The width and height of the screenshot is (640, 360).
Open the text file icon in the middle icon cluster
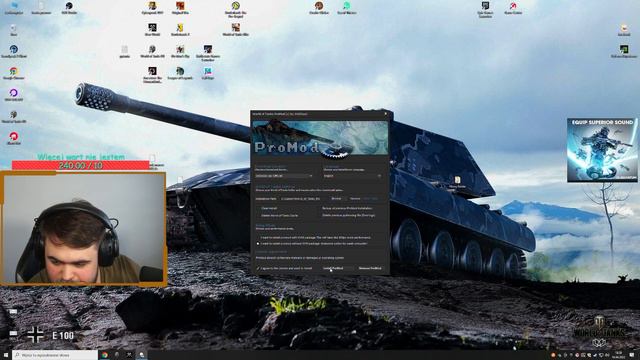pyautogui.click(x=124, y=51)
